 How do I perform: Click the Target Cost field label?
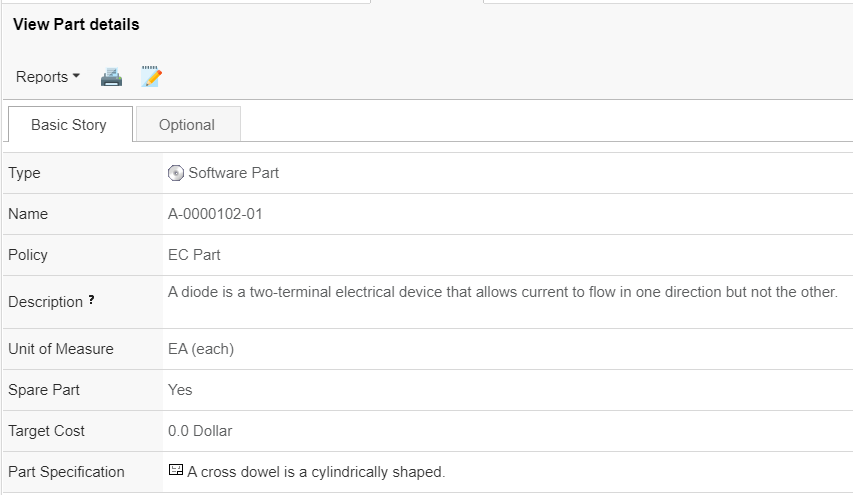pyautogui.click(x=47, y=431)
